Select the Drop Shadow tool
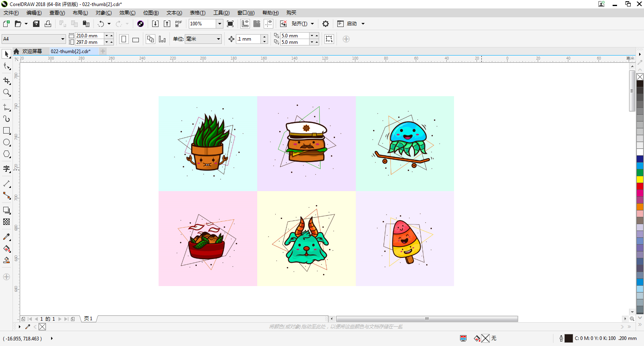Viewport: 644px width, 346px height. pos(6,210)
